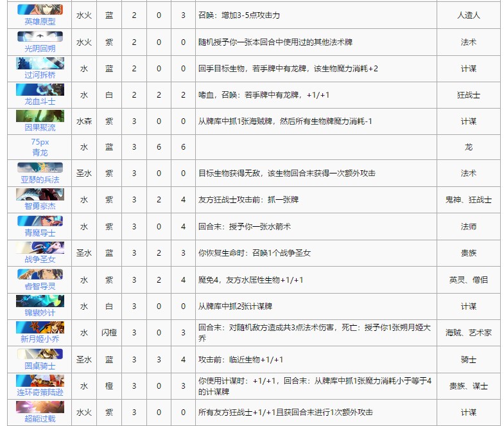Viewport: 504px width, 426px height.
Task: Click the 光阴回朔 card artwork image
Action: click(x=40, y=37)
